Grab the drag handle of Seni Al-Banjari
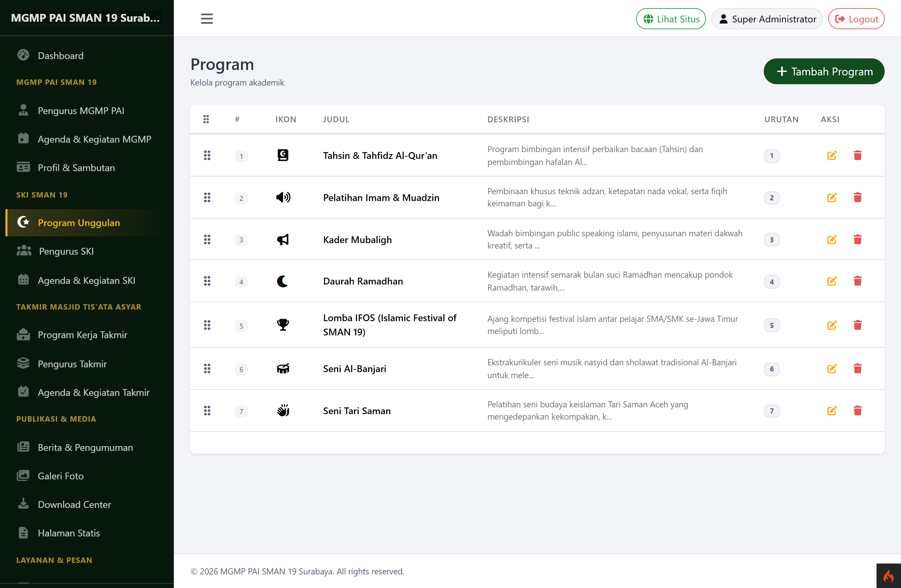Viewport: 901px width, 588px height. pyautogui.click(x=207, y=369)
